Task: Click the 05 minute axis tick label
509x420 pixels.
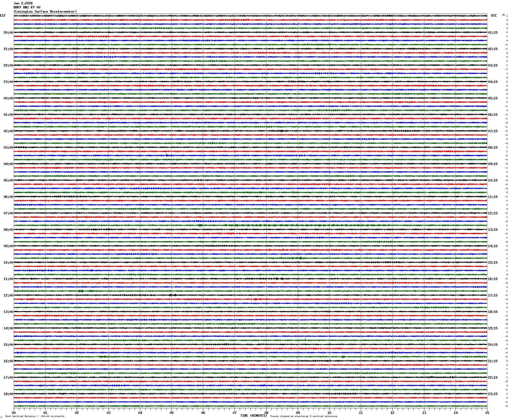Action: point(171,413)
